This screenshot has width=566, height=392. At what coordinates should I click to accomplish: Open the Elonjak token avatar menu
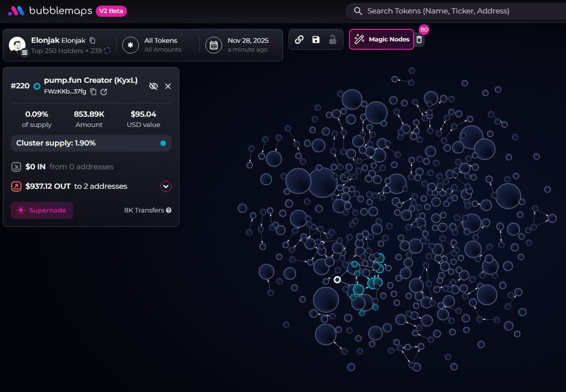(17, 45)
